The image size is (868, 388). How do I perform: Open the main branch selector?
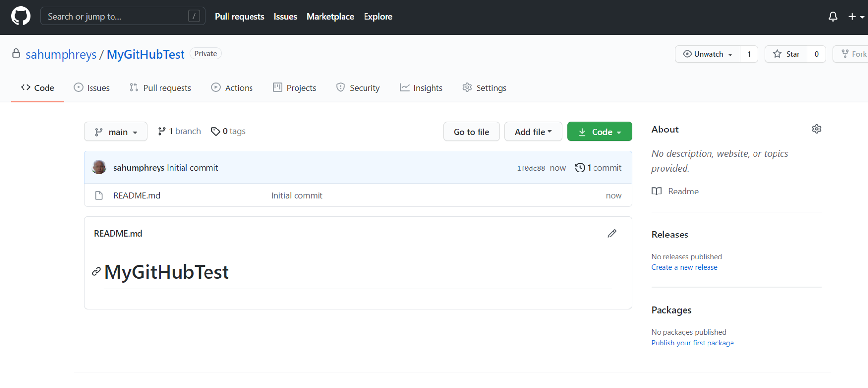click(115, 131)
